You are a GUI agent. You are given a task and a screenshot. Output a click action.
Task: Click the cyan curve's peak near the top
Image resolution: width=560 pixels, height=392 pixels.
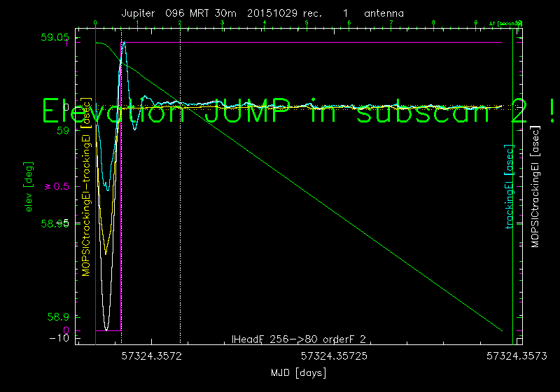click(124, 43)
